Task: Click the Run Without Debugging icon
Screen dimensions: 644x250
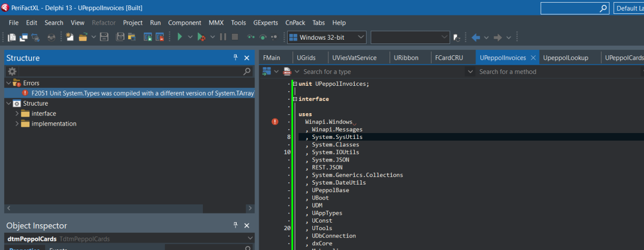Action: tap(201, 37)
